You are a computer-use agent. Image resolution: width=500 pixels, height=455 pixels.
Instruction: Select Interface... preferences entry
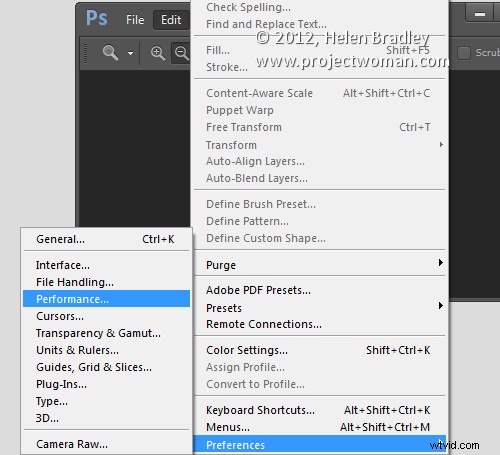coord(106,265)
